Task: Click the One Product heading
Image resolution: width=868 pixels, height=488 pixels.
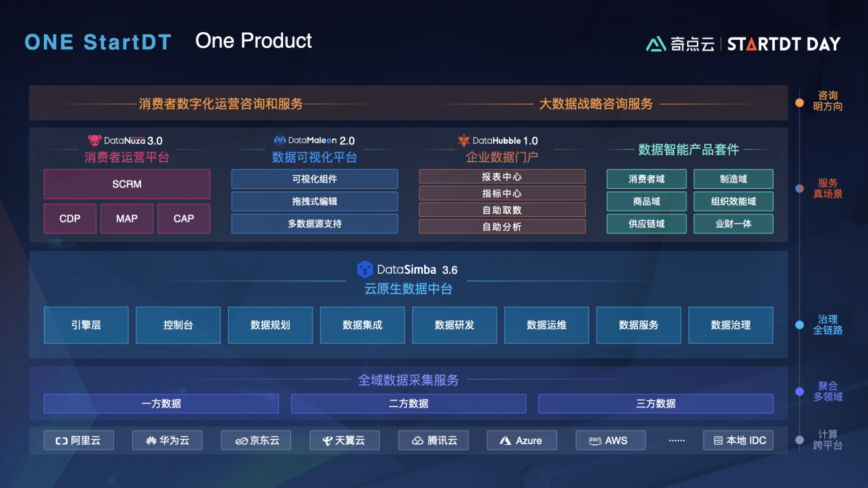Action: 253,41
